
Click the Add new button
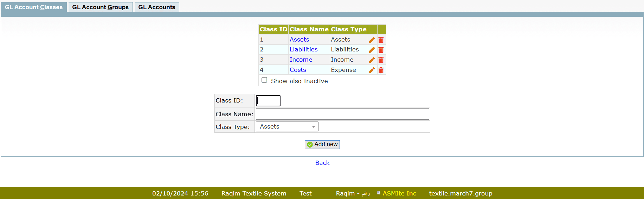pyautogui.click(x=322, y=144)
